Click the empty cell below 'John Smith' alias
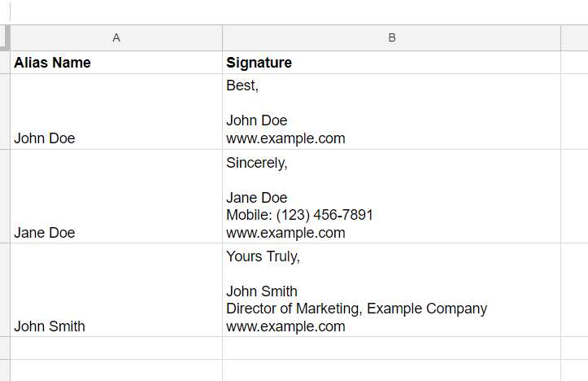 [x=116, y=348]
